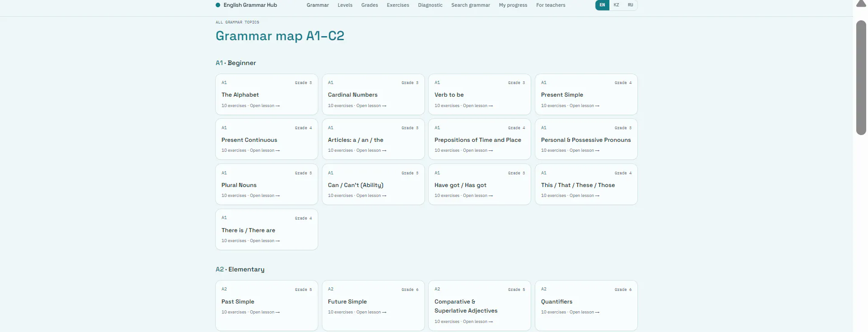The image size is (868, 332).
Task: Open the Grammar nav item
Action: (318, 5)
